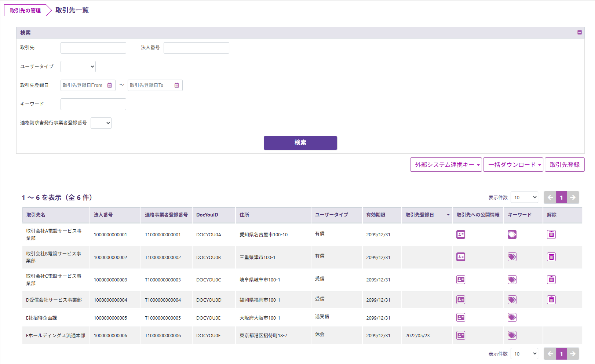Select page 1 in top pager
Screen dimensions: 595x364
point(561,197)
